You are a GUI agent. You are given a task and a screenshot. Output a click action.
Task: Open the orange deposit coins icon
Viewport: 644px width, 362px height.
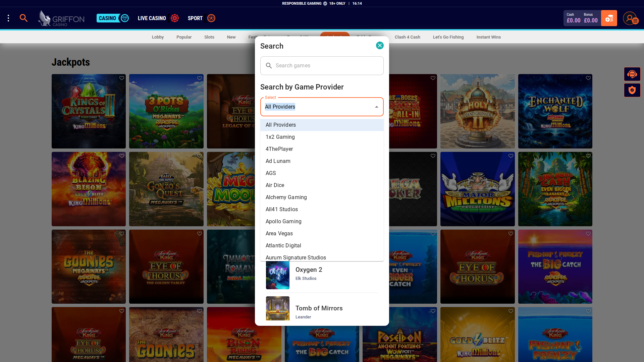[x=609, y=18]
